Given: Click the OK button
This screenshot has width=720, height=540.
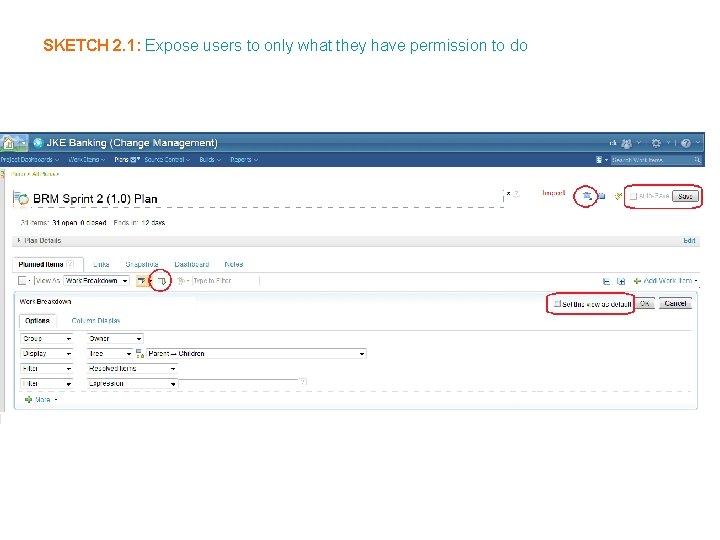Looking at the screenshot, I should 645,304.
